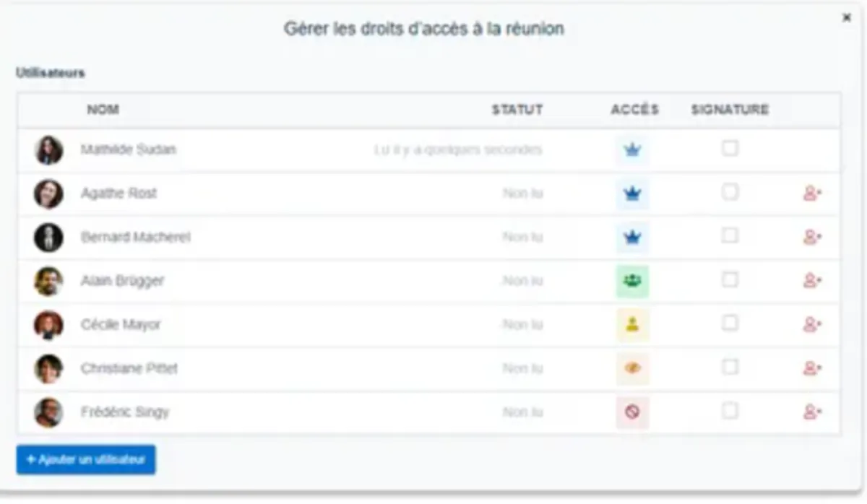Enable signature checkbox for Mathilde Sudan

[730, 149]
